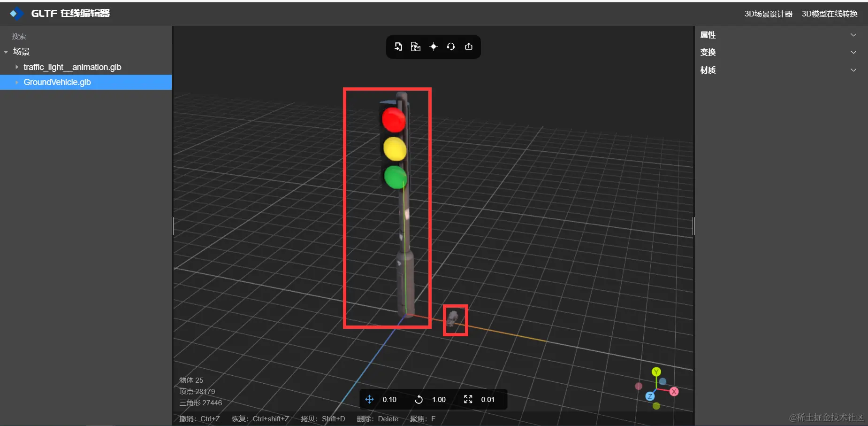Image resolution: width=868 pixels, height=426 pixels.
Task: Select the translate move tool icon
Action: click(369, 399)
